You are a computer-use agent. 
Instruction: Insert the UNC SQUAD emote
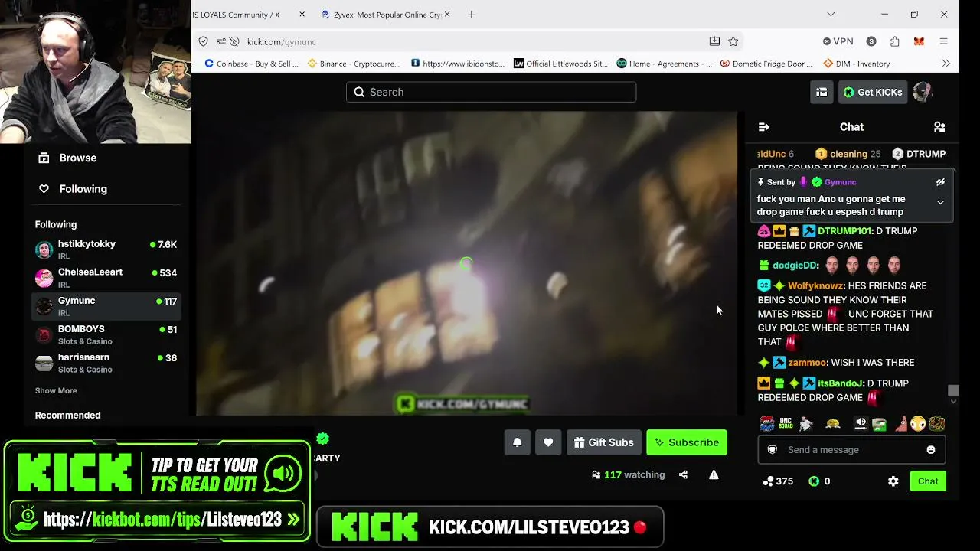tap(786, 423)
